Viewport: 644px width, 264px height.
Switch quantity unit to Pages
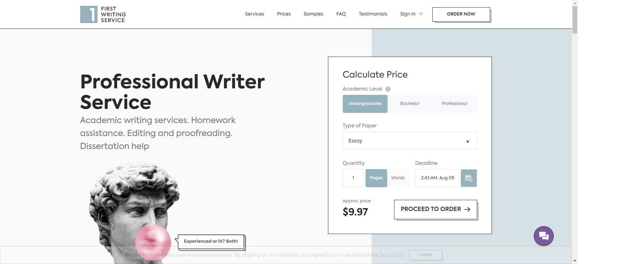pyautogui.click(x=376, y=178)
